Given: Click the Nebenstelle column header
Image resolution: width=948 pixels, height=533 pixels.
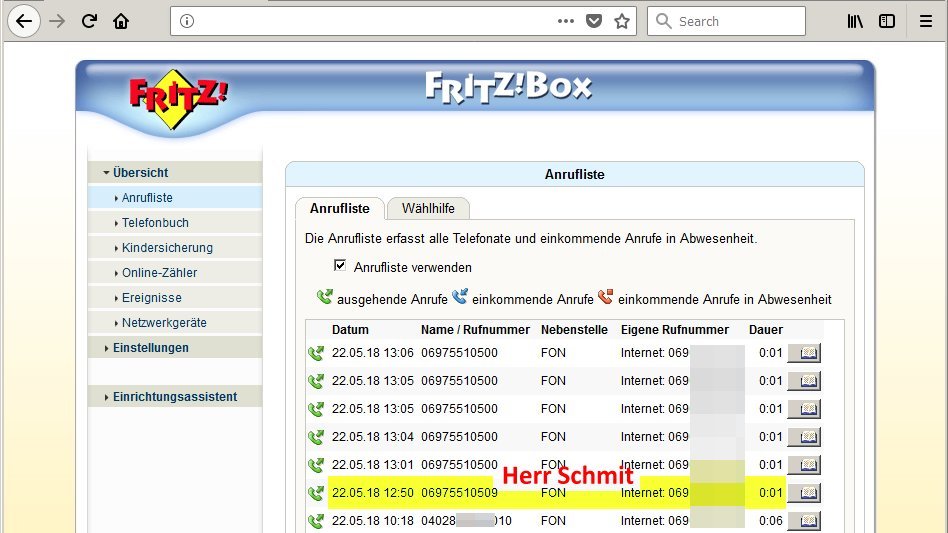Looking at the screenshot, I should [574, 330].
